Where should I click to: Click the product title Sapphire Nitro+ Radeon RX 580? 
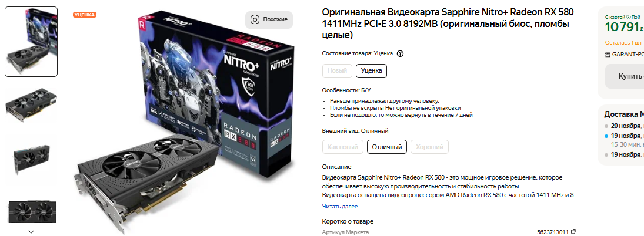click(448, 23)
